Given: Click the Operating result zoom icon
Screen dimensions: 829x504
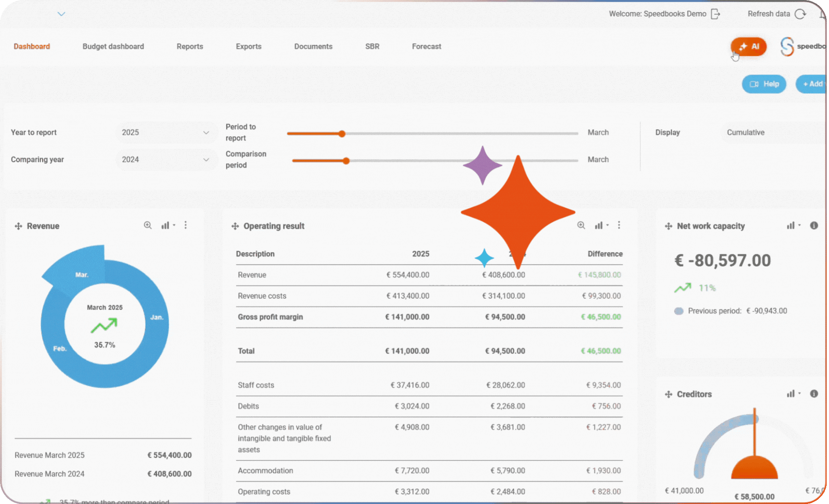Looking at the screenshot, I should (x=581, y=225).
